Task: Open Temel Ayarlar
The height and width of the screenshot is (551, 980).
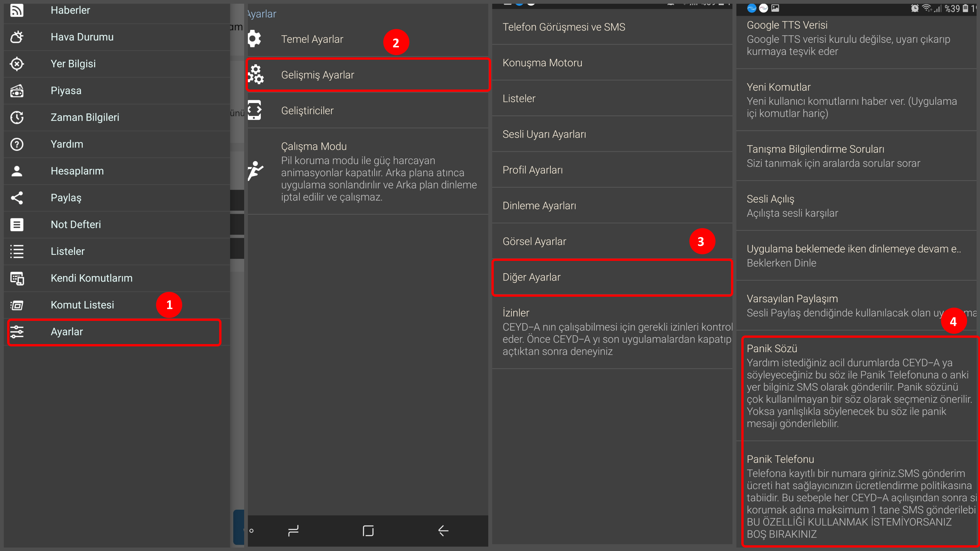Action: 368,39
